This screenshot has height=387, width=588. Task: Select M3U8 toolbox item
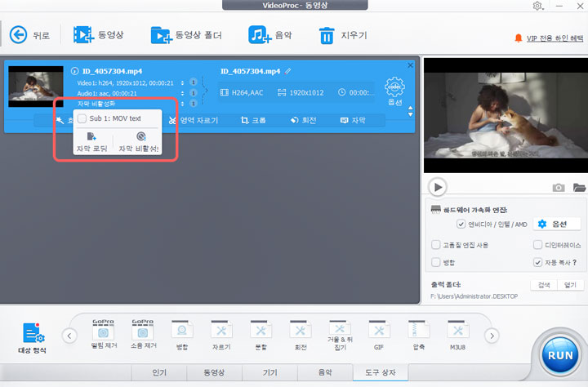coord(458,336)
